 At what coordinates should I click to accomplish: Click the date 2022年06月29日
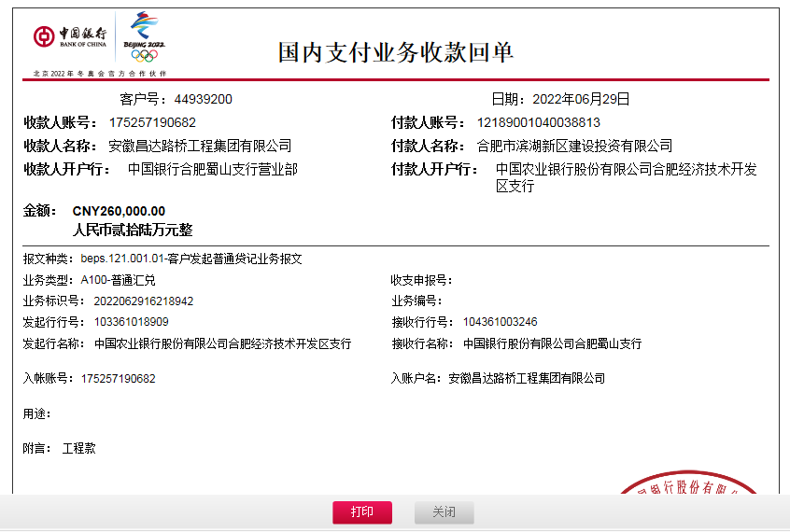coord(581,99)
